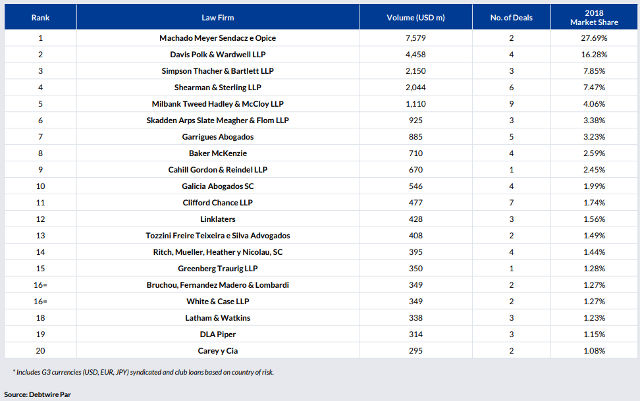
Task: Select Simpson Thacher & Bartlett LLP cell
Action: (218, 71)
